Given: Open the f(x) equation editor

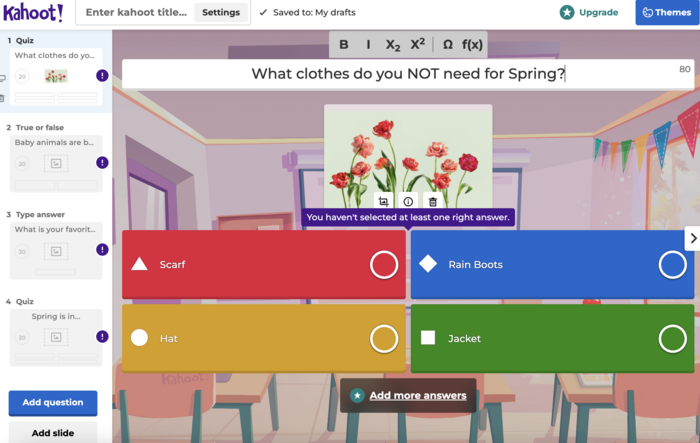Looking at the screenshot, I should pos(472,45).
